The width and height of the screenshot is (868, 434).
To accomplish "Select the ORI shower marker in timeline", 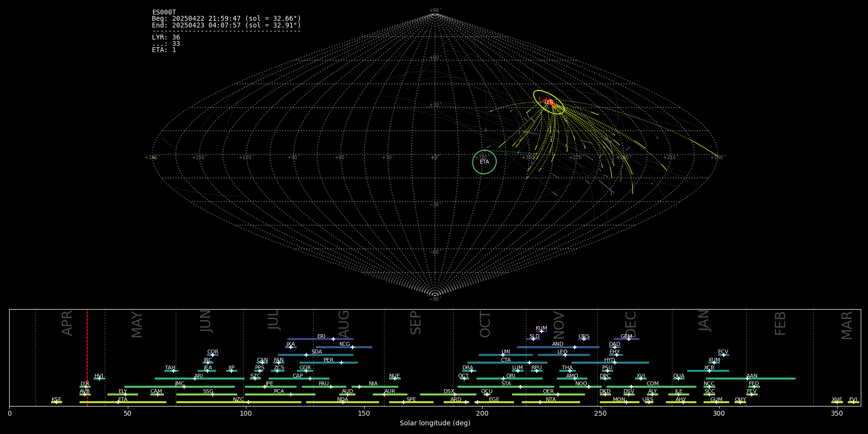I will tap(503, 379).
